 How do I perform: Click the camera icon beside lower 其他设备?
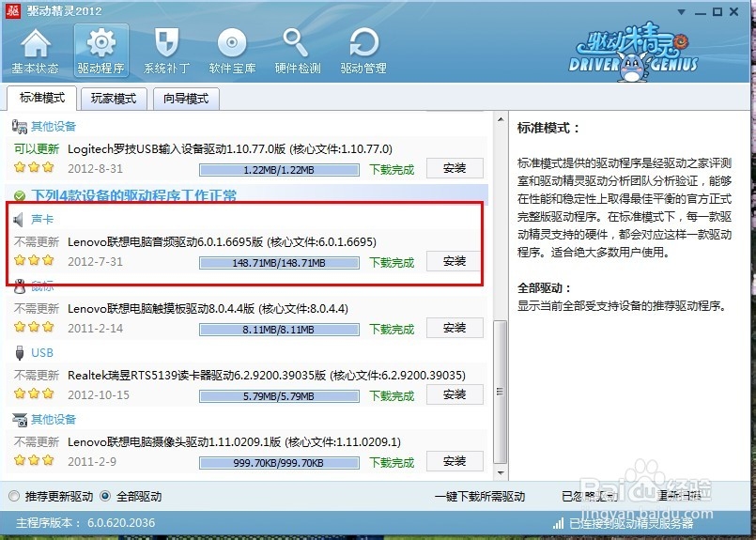click(x=20, y=420)
